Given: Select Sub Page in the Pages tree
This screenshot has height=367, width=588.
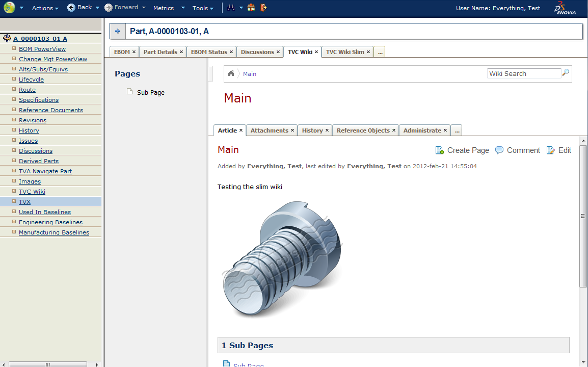Looking at the screenshot, I should (150, 93).
